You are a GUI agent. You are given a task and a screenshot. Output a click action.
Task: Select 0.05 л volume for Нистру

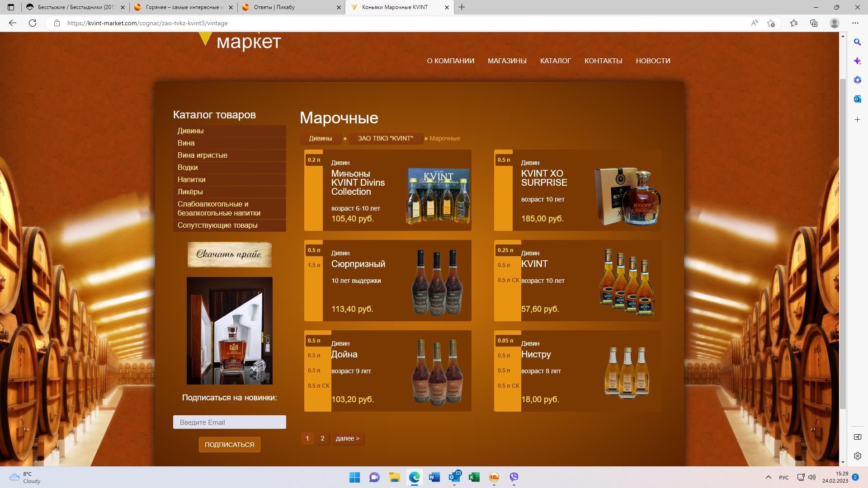pyautogui.click(x=505, y=341)
